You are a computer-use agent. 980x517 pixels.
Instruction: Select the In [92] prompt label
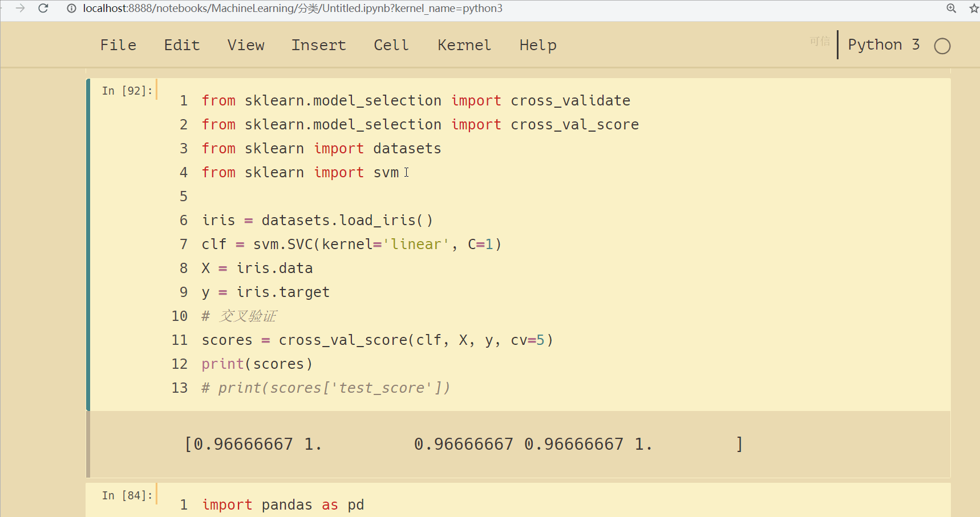click(x=127, y=89)
